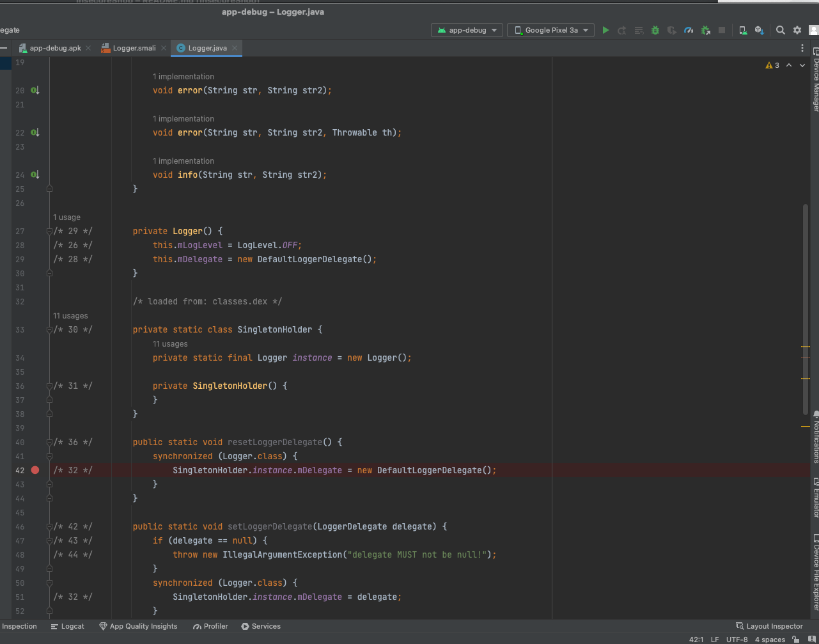The width and height of the screenshot is (819, 644).
Task: Click the Stop square icon
Action: click(722, 30)
